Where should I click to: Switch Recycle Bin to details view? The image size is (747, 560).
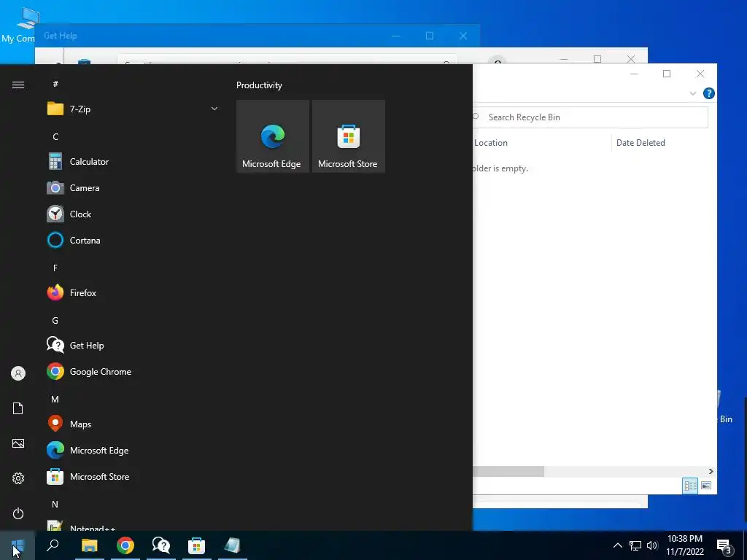pos(690,486)
